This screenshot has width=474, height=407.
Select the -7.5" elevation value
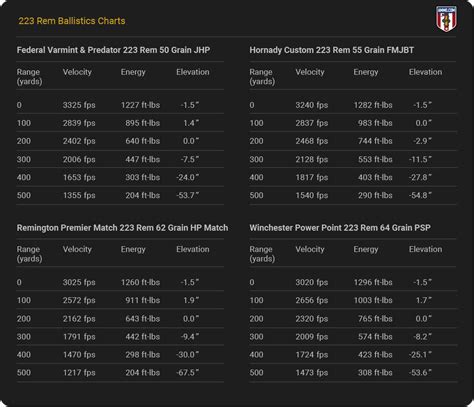190,159
